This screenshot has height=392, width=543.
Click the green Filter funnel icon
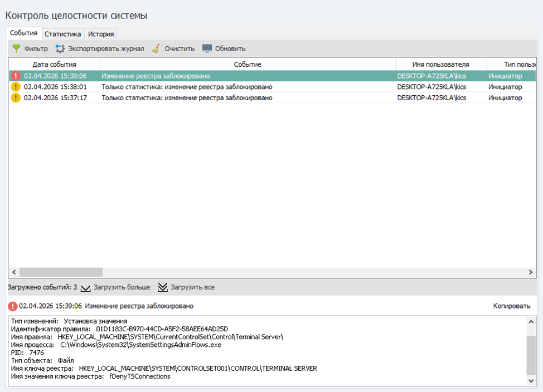click(x=17, y=49)
